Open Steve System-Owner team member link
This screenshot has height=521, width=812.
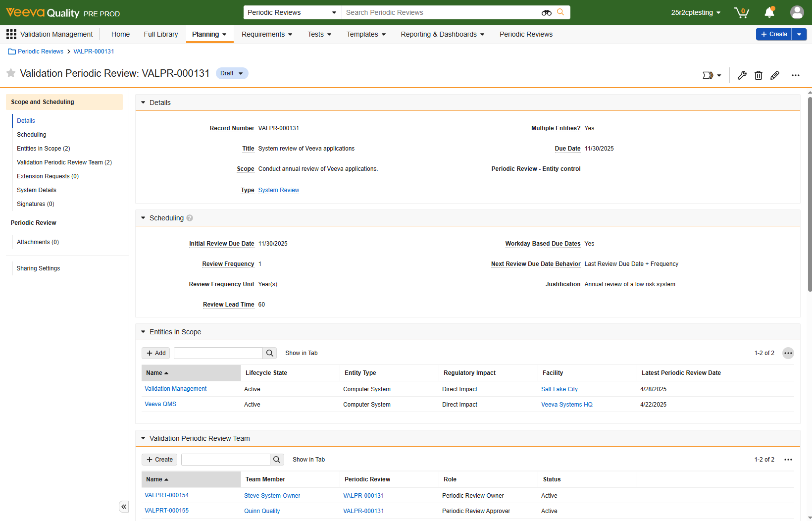pyautogui.click(x=272, y=496)
